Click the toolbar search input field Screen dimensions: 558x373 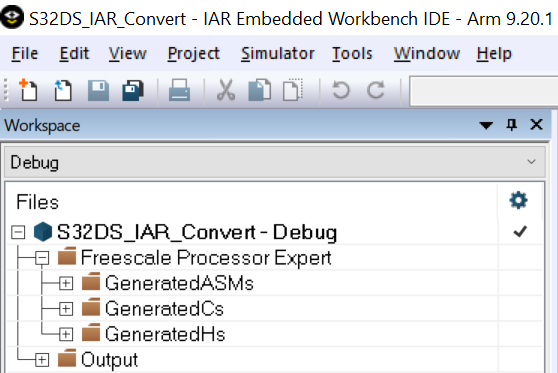[x=484, y=91]
